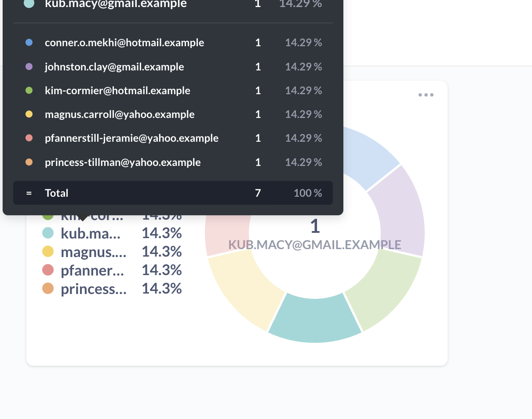Click the KUB.MACY@GMAIL.EXAMPLE center label
This screenshot has height=419, width=532.
pyautogui.click(x=315, y=244)
